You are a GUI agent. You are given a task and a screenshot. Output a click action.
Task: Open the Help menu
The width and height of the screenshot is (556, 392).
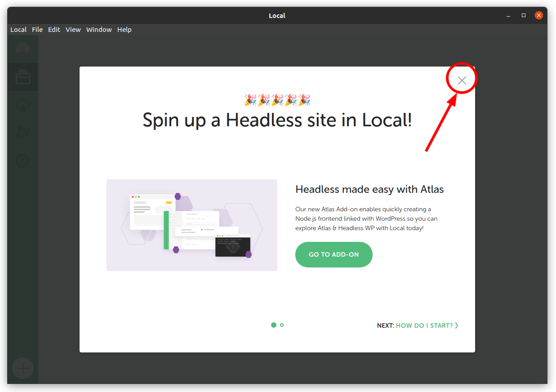click(x=125, y=30)
